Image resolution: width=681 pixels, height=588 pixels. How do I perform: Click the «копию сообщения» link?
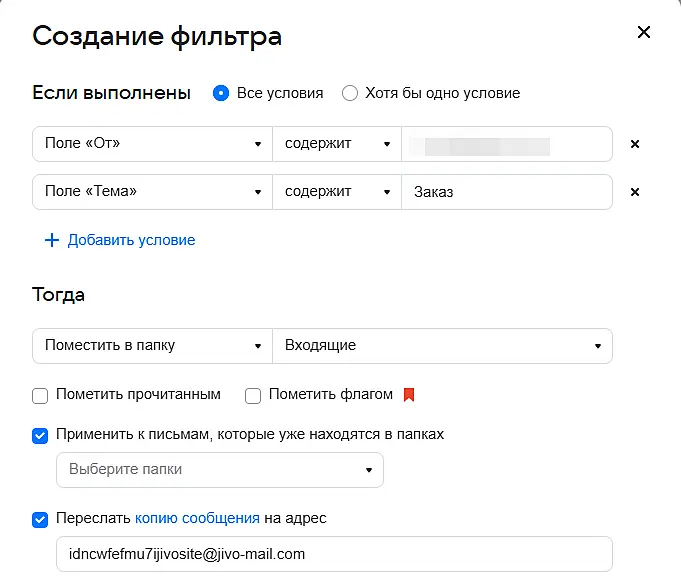point(197,518)
